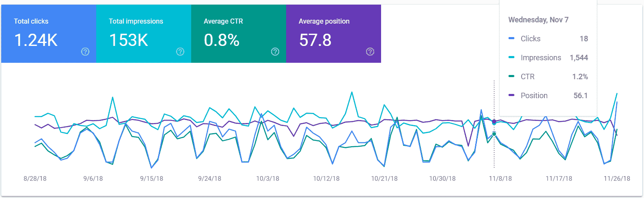Image resolution: width=644 pixels, height=198 pixels.
Task: Click the 57.8 average position value
Action: click(315, 40)
